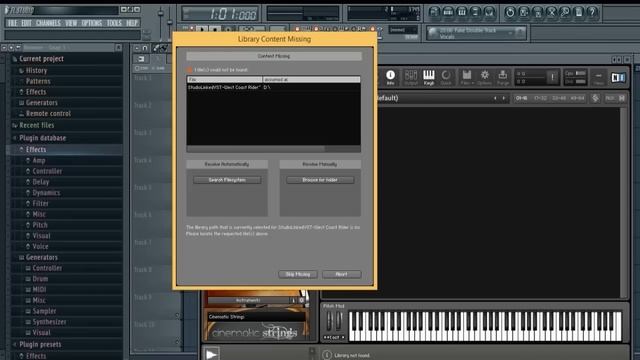This screenshot has width=640, height=360.
Task: Click Kontakt Output icon
Action: (x=411, y=77)
